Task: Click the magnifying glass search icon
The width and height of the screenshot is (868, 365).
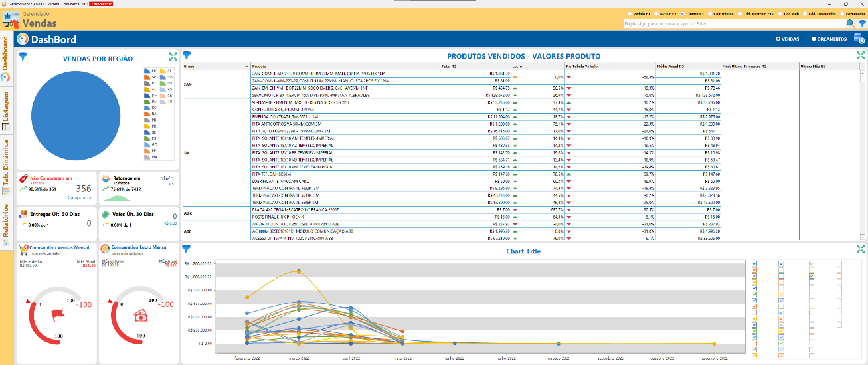Action: (x=850, y=23)
